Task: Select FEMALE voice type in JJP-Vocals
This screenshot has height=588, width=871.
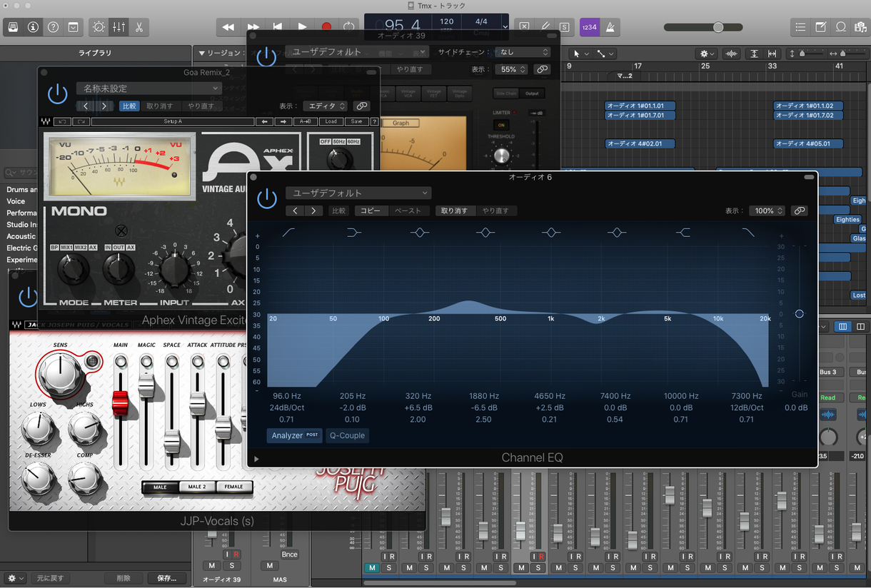Action: tap(234, 487)
